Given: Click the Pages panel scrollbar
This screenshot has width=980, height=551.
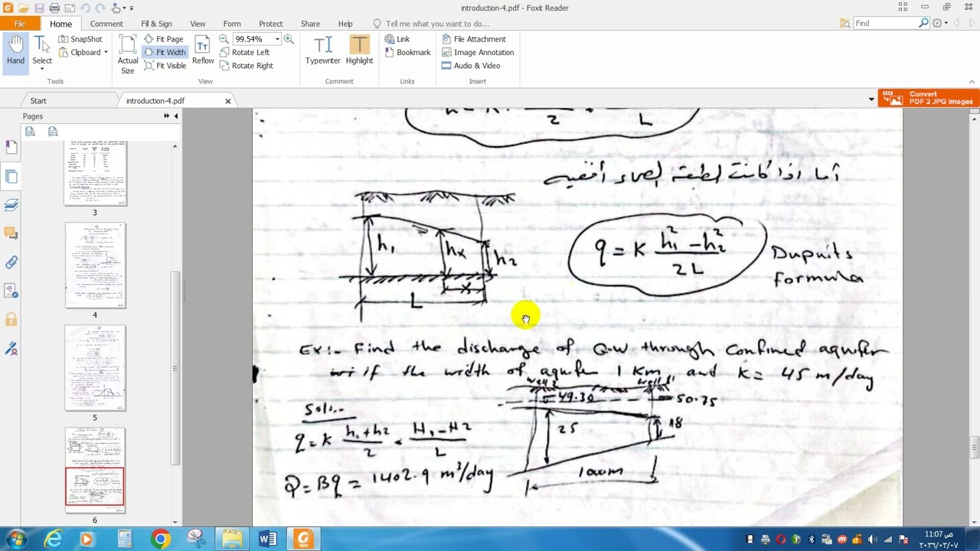Looking at the screenshot, I should pos(175,368).
